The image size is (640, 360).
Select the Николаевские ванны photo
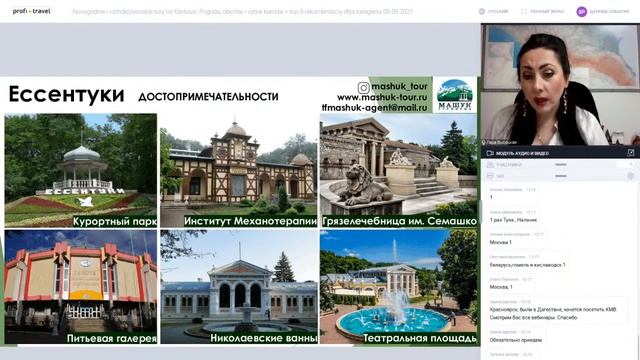(239, 287)
